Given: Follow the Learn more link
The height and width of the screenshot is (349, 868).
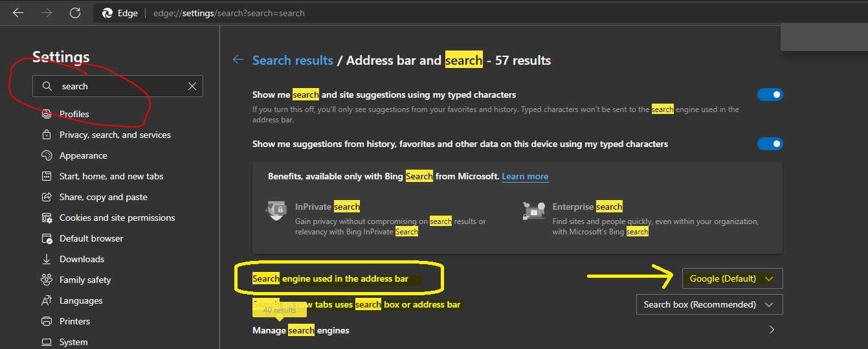Looking at the screenshot, I should pyautogui.click(x=525, y=176).
